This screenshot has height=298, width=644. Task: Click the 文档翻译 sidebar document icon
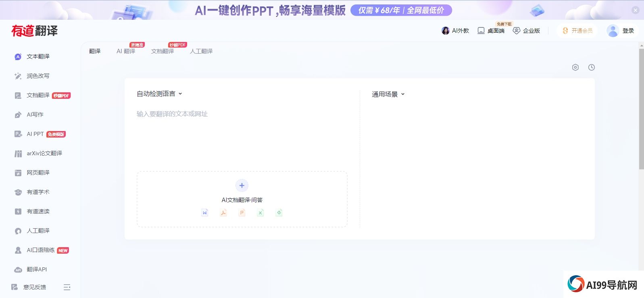(x=18, y=96)
